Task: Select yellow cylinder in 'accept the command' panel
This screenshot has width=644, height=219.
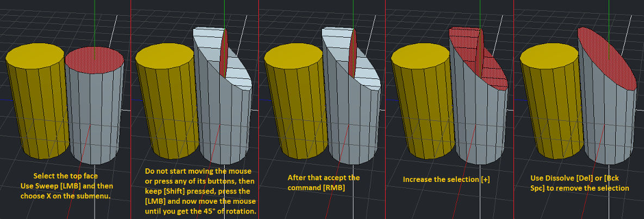Action: coord(295,101)
